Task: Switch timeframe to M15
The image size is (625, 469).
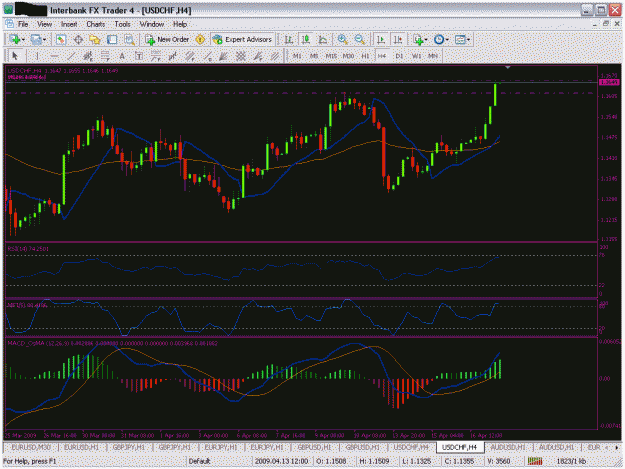Action: pyautogui.click(x=331, y=56)
